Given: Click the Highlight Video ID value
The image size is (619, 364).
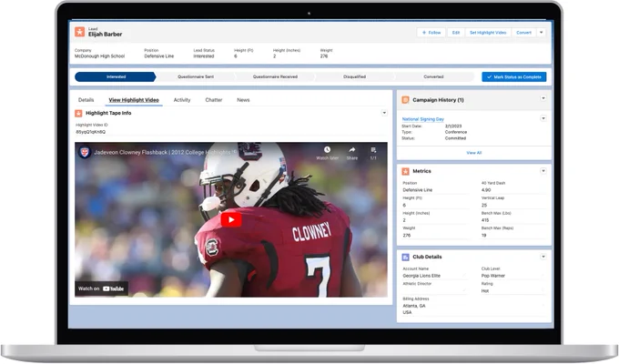Looking at the screenshot, I should coord(90,132).
